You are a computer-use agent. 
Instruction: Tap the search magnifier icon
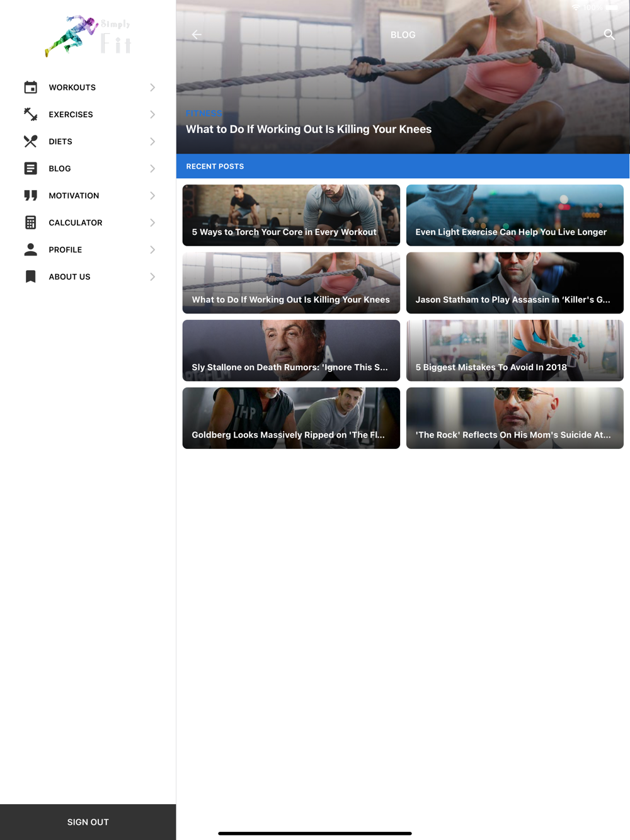(609, 35)
